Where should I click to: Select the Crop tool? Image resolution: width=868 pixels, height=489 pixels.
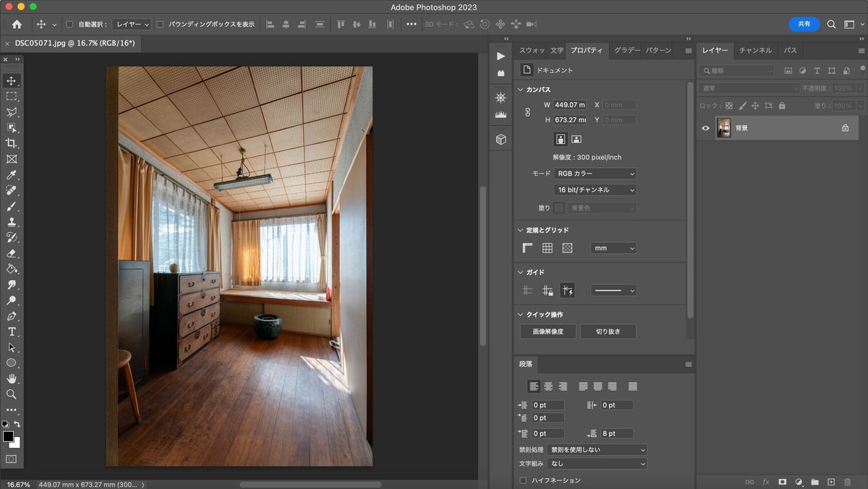pos(12,143)
